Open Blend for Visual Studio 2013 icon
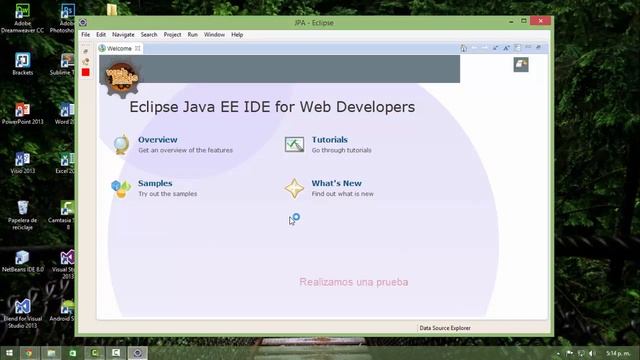 (22, 313)
